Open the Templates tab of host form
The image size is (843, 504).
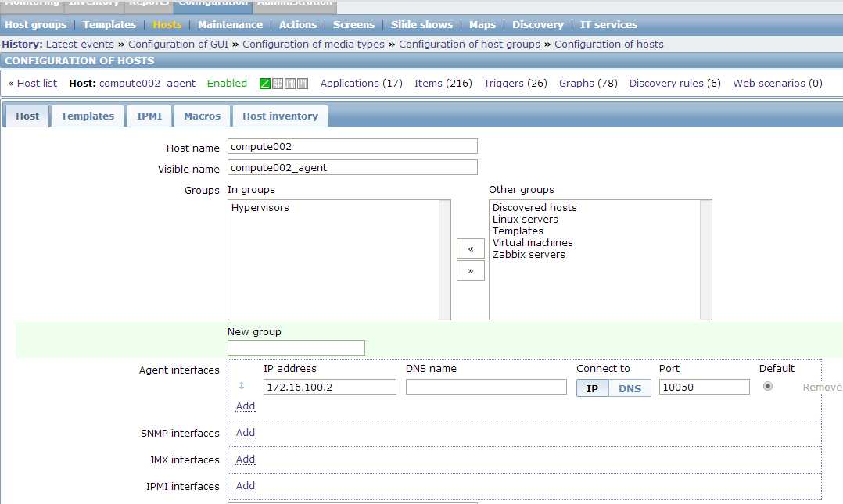pos(88,116)
